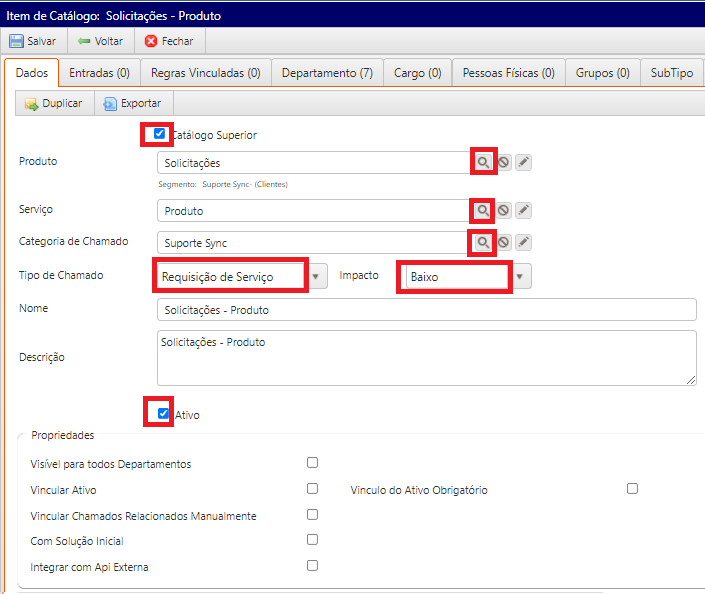Edit Categoria de Chamado using pencil icon
Viewport: 705px width, 594px height.
tap(523, 242)
